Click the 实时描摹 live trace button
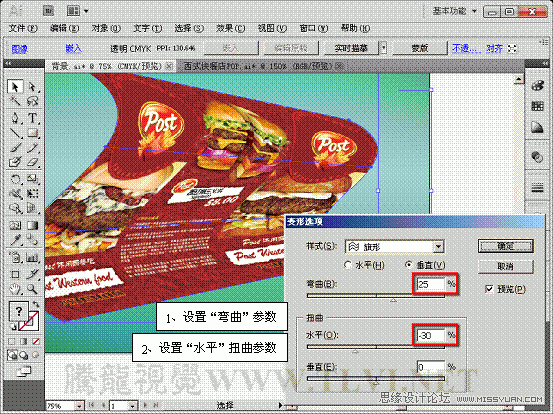 coord(351,48)
